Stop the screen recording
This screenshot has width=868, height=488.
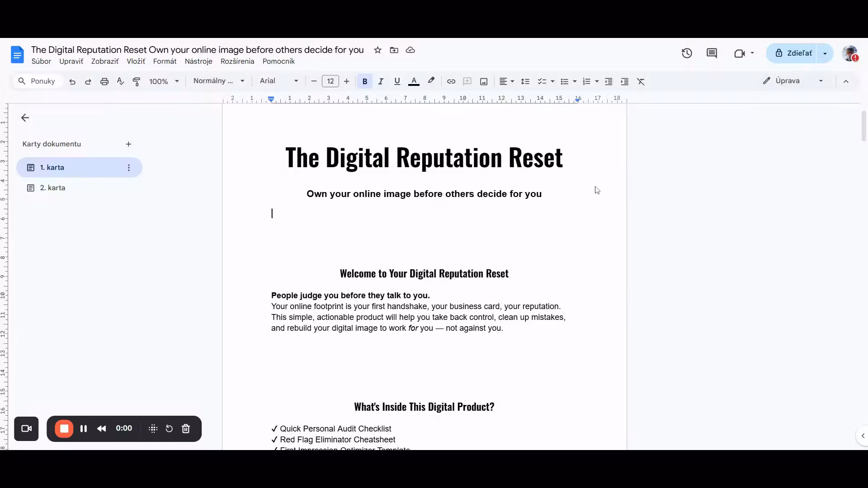64,429
